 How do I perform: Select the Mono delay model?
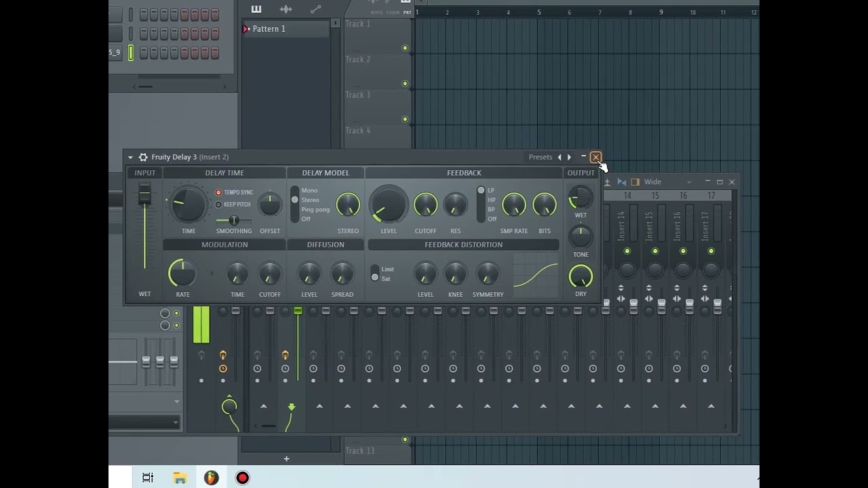tap(309, 190)
